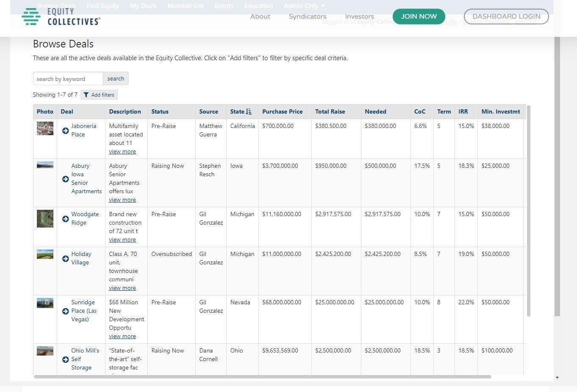Sort by the Term column header
Screen dimensions: 577x392
click(444, 112)
